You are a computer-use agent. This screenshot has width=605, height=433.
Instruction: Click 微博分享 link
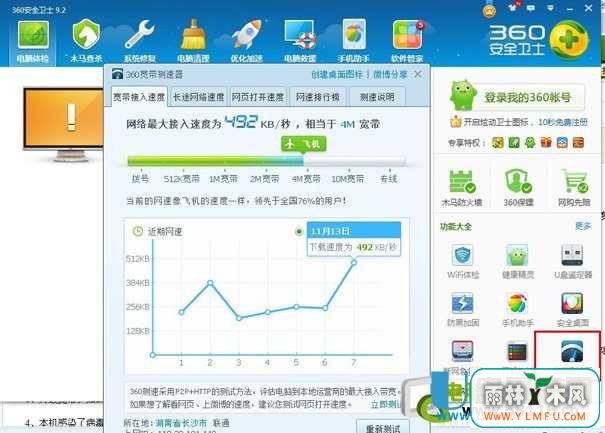pos(390,74)
